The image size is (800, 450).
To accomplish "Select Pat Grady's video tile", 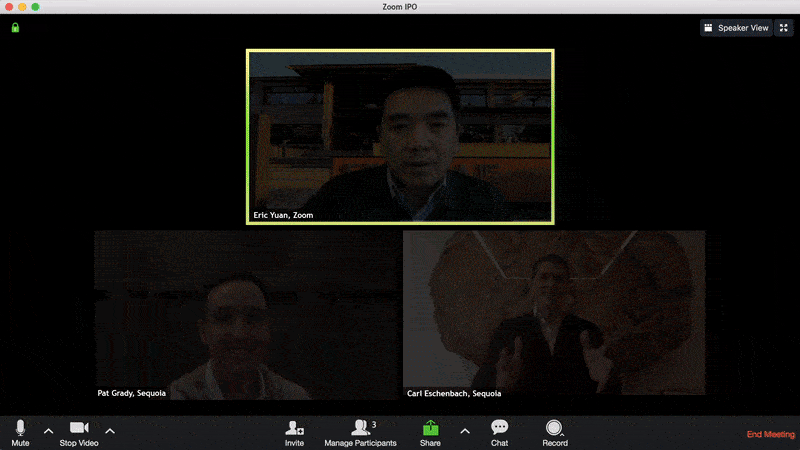I will (247, 315).
